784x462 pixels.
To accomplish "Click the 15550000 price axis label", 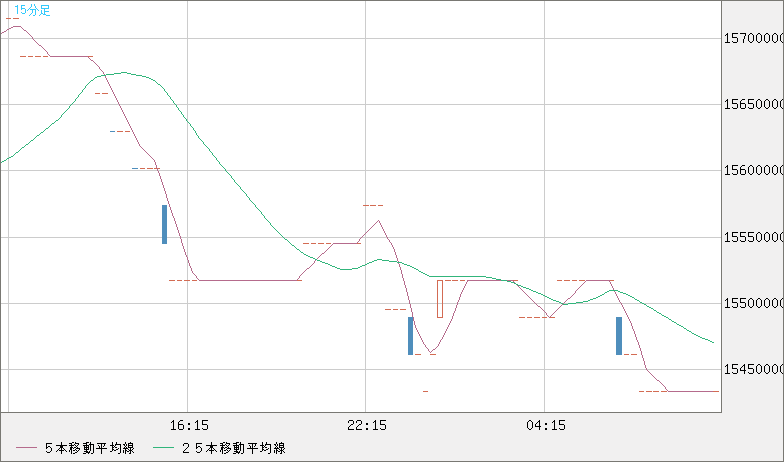I will [x=754, y=238].
